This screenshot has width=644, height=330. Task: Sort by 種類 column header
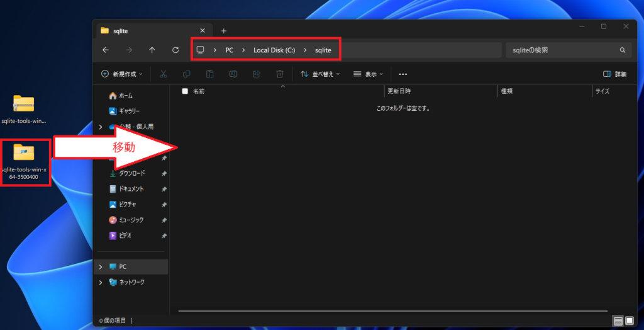[x=507, y=91]
